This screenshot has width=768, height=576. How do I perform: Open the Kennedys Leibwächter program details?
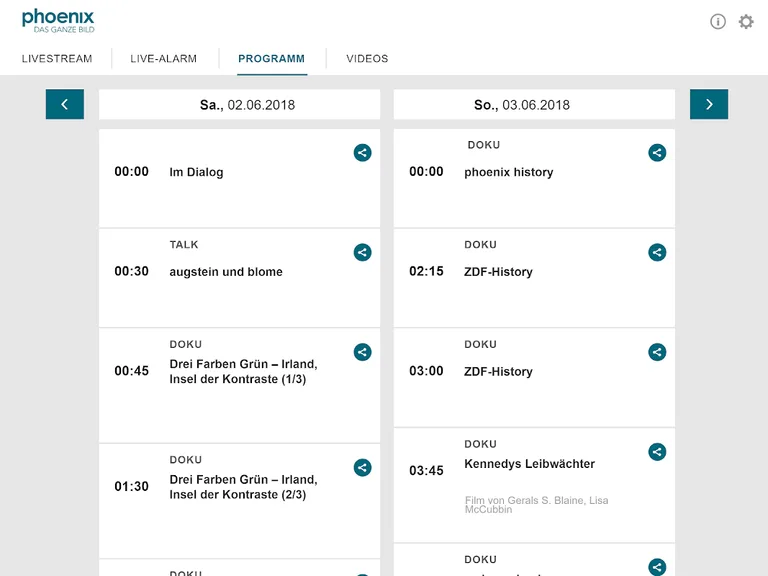coord(529,464)
